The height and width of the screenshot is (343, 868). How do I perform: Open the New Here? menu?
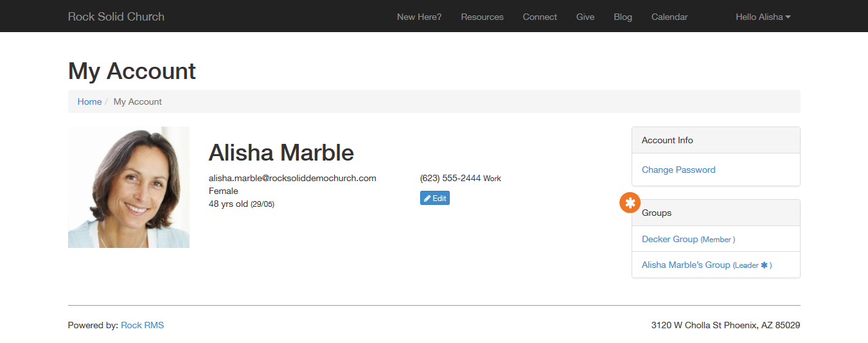coord(419,17)
